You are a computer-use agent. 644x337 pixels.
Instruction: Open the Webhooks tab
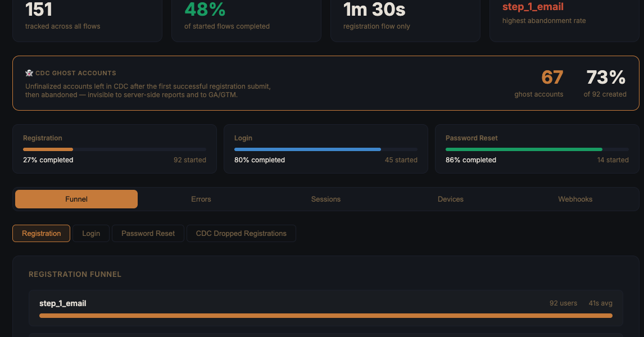click(575, 199)
